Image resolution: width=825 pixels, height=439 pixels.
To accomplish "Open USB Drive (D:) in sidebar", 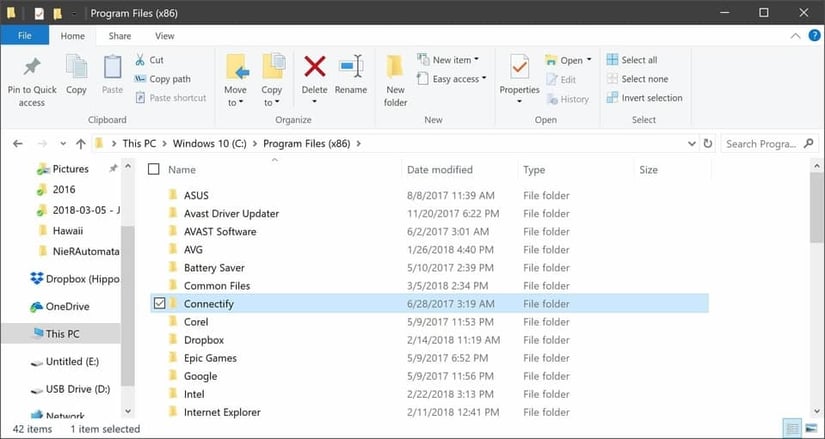I will pos(71,389).
